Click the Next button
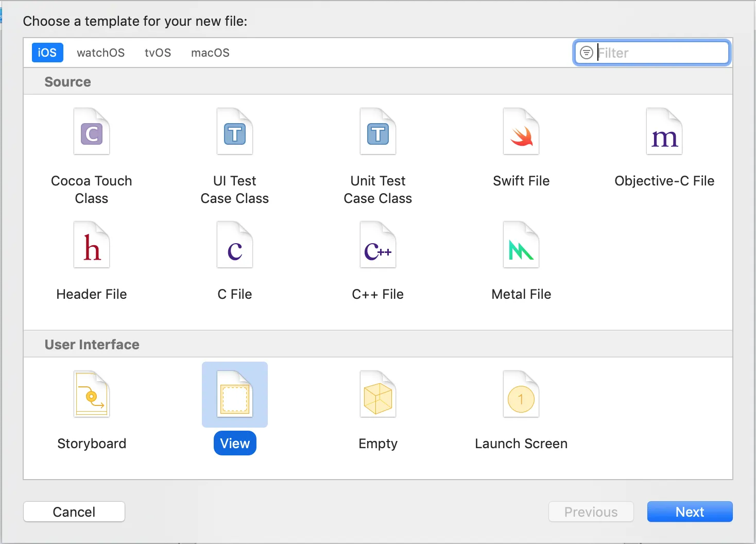 [690, 512]
